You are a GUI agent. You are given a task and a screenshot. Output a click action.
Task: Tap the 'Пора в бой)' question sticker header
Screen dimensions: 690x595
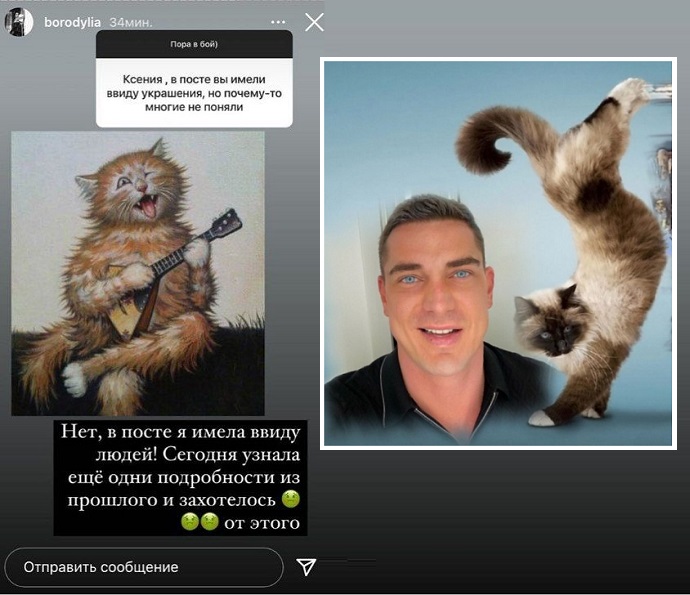pyautogui.click(x=194, y=44)
